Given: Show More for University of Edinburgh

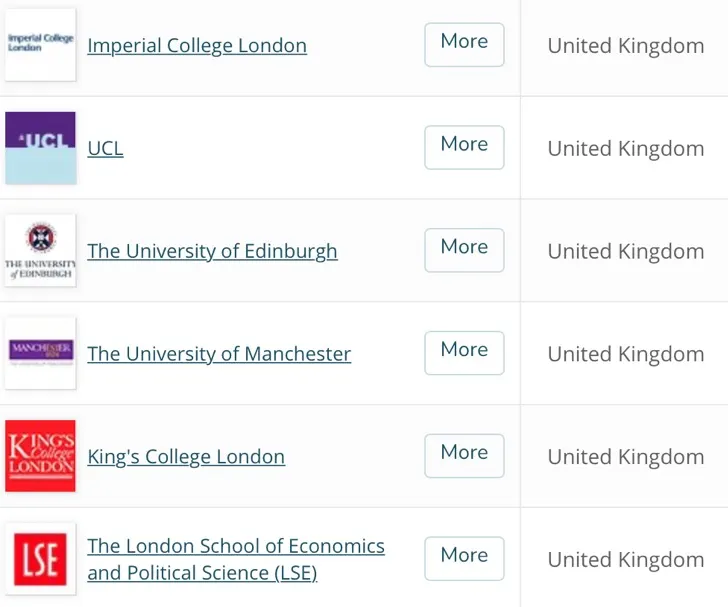Looking at the screenshot, I should click(464, 249).
